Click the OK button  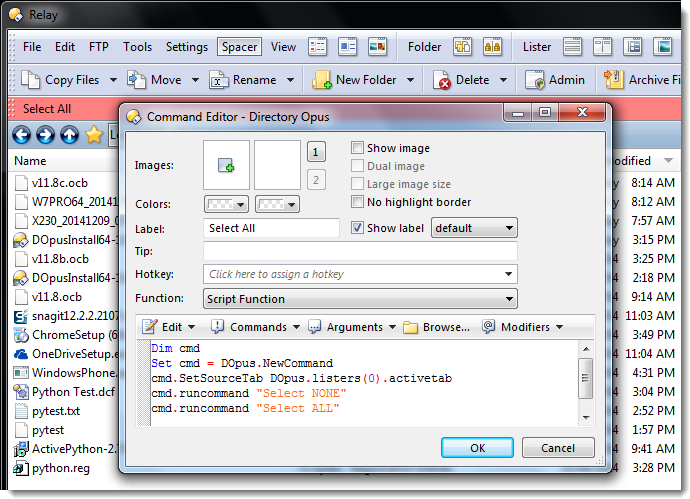point(477,448)
